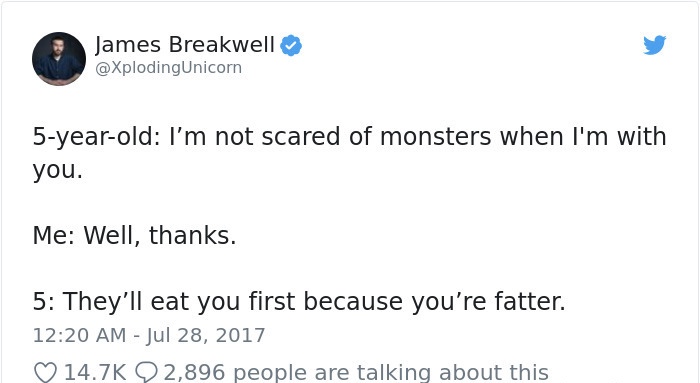Image resolution: width=700 pixels, height=383 pixels.
Task: Click the word 'thanks' in the reply line
Action: (189, 235)
